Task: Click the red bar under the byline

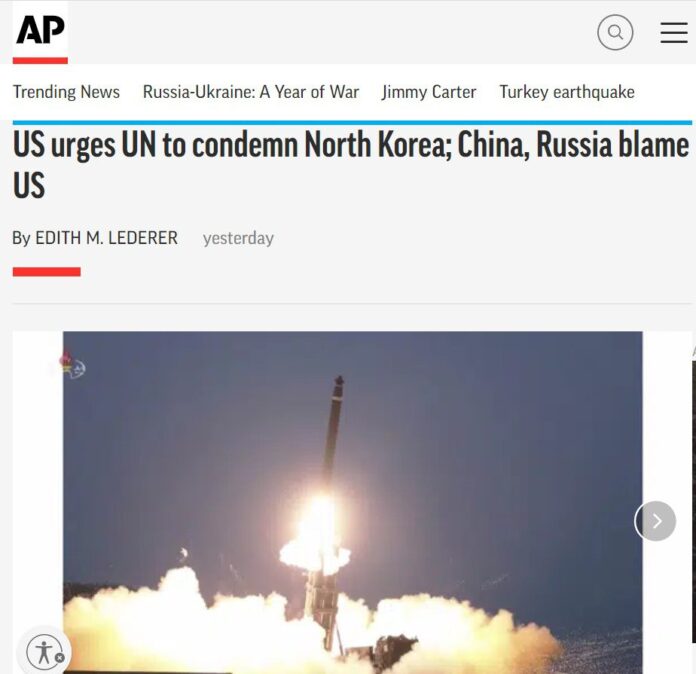Action: (47, 272)
